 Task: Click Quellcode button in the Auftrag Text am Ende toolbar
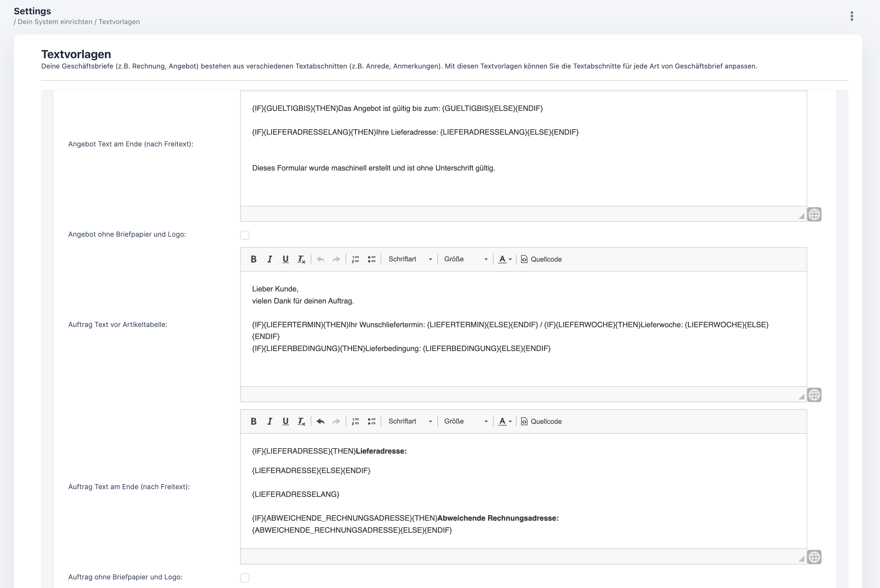pyautogui.click(x=541, y=421)
